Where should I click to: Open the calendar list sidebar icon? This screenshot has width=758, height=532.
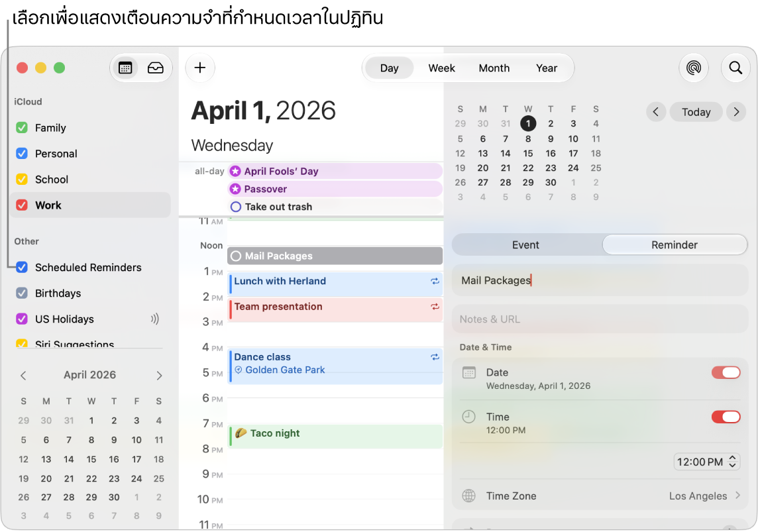coord(125,68)
